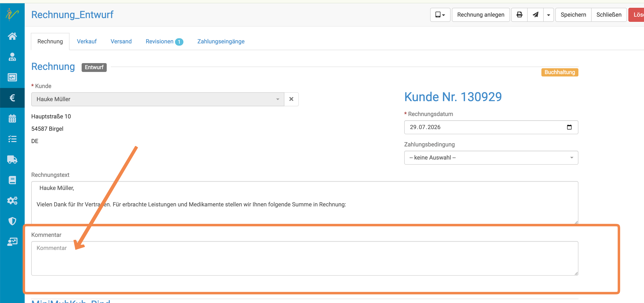Screen dimensions: 644x303
Task: Open the settings gears sidebar icon
Action: click(12, 200)
